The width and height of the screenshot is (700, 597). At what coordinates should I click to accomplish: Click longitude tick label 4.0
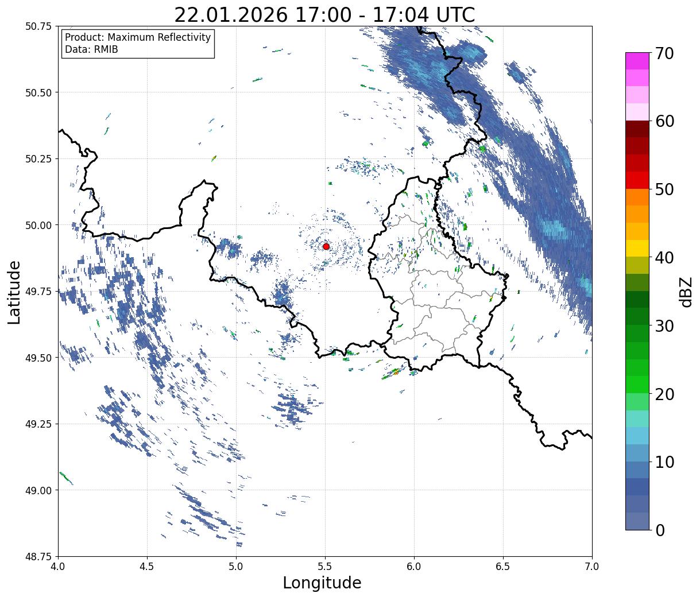58,567
